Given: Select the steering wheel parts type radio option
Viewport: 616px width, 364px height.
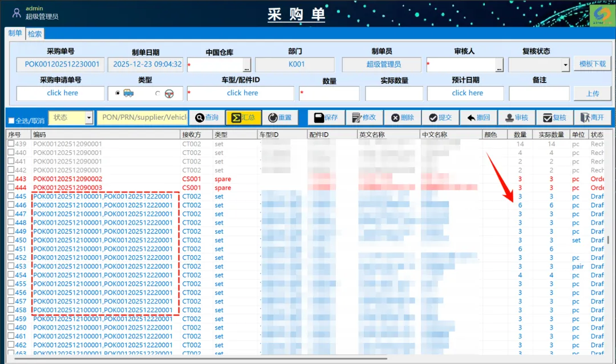Looking at the screenshot, I should [157, 93].
